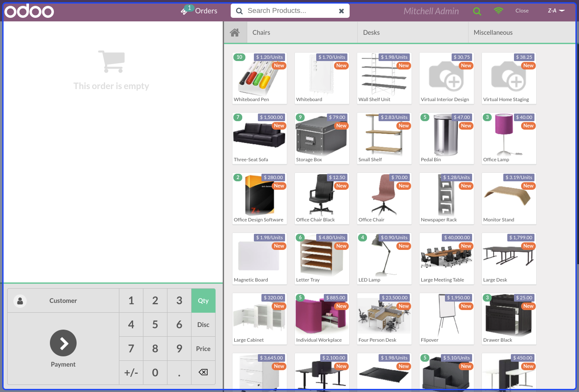579x392 pixels.
Task: Click numpad key 1
Action: click(131, 301)
